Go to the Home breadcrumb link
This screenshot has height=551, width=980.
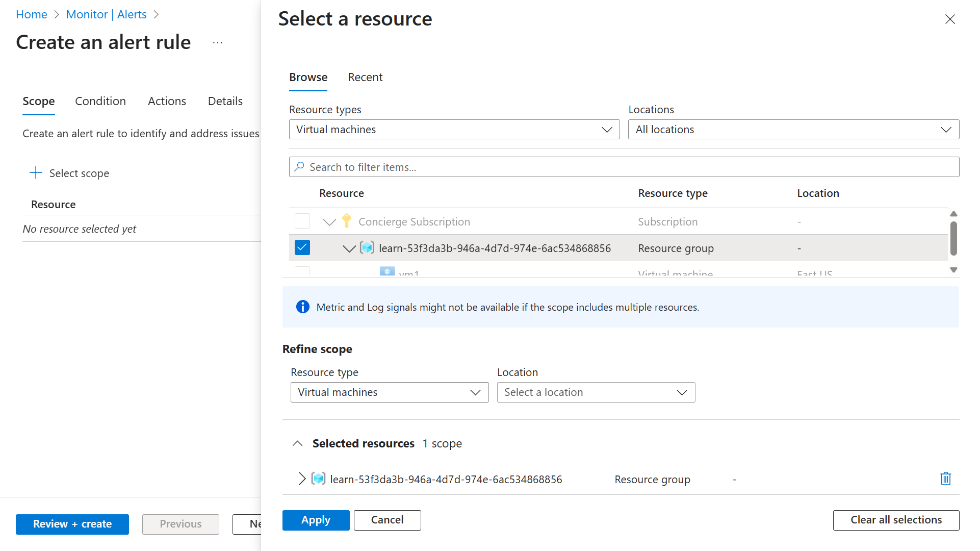(x=32, y=14)
